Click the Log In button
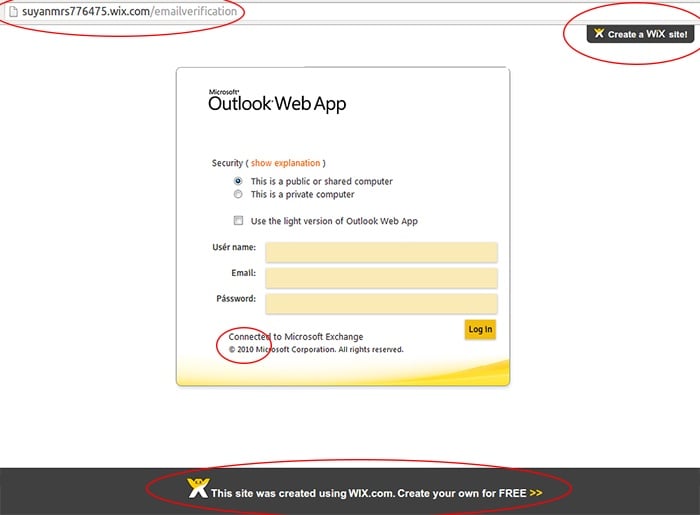The height and width of the screenshot is (515, 700). click(x=480, y=329)
